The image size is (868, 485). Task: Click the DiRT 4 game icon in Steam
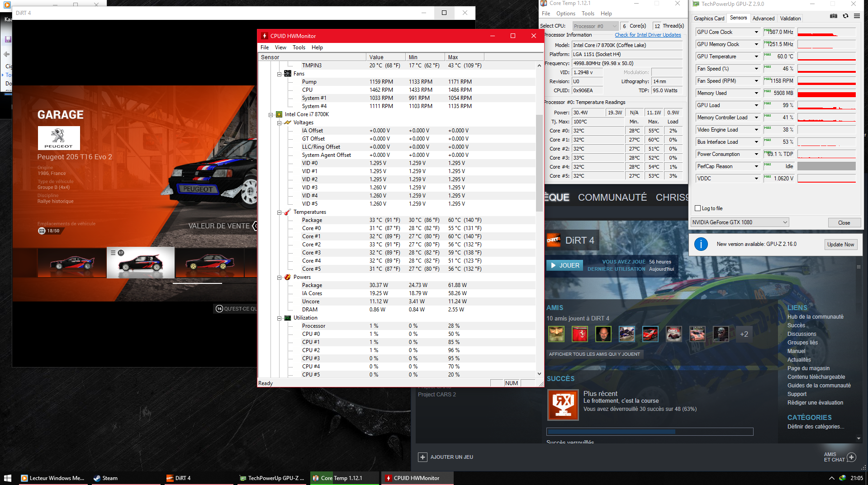click(554, 240)
